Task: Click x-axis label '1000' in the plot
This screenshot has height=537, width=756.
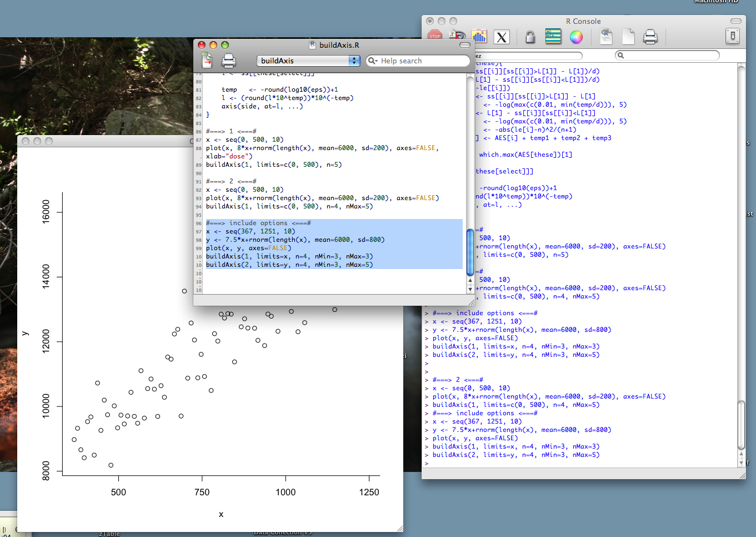Action: pyautogui.click(x=286, y=492)
